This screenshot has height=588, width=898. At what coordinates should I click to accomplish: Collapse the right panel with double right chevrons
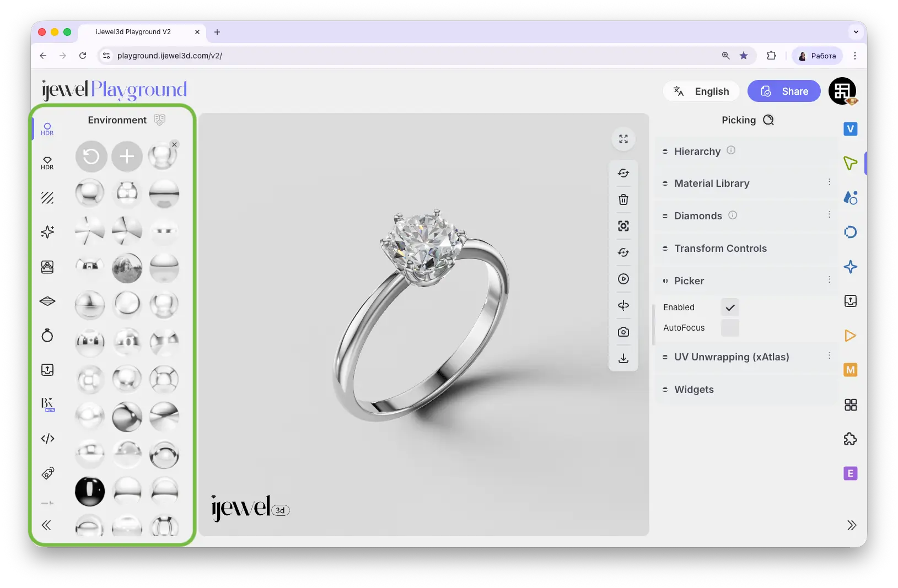(x=852, y=525)
